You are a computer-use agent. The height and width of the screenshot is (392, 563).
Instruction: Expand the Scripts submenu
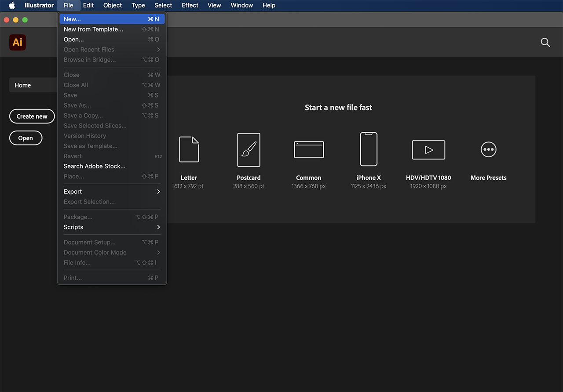(x=112, y=227)
